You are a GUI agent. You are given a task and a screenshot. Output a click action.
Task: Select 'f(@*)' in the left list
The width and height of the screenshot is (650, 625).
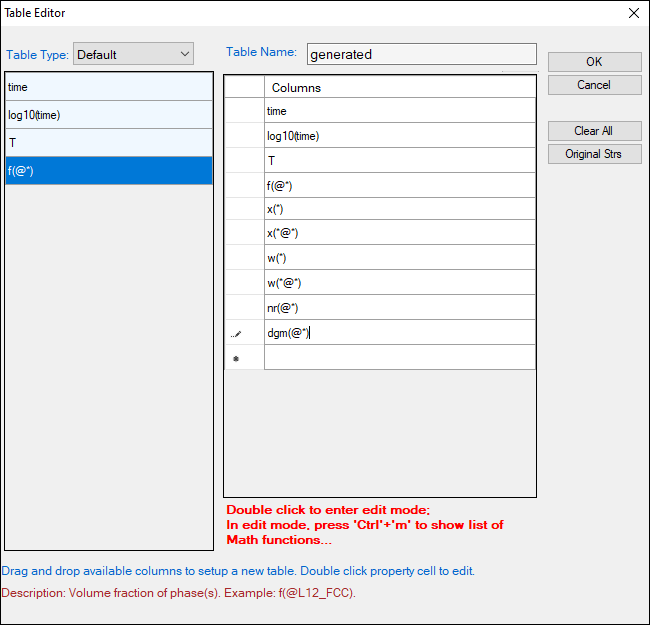click(108, 171)
